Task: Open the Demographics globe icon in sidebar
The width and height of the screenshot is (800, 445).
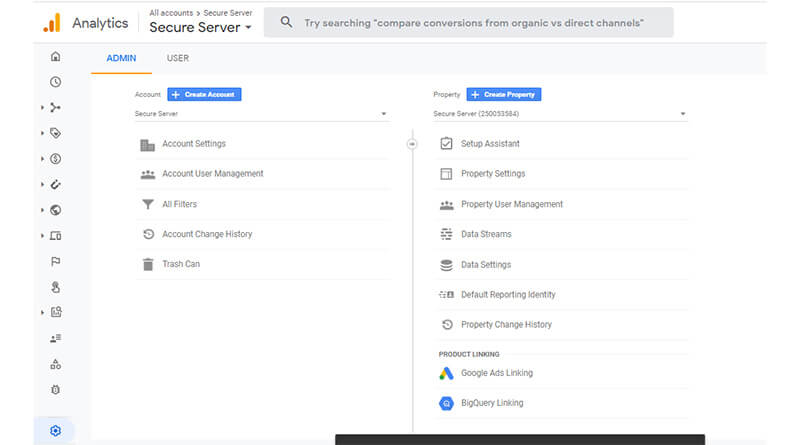Action: pos(56,210)
